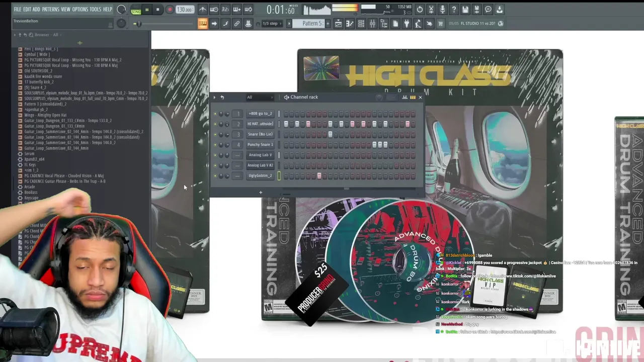
Task: Open the Mixer view icon
Action: [372, 24]
